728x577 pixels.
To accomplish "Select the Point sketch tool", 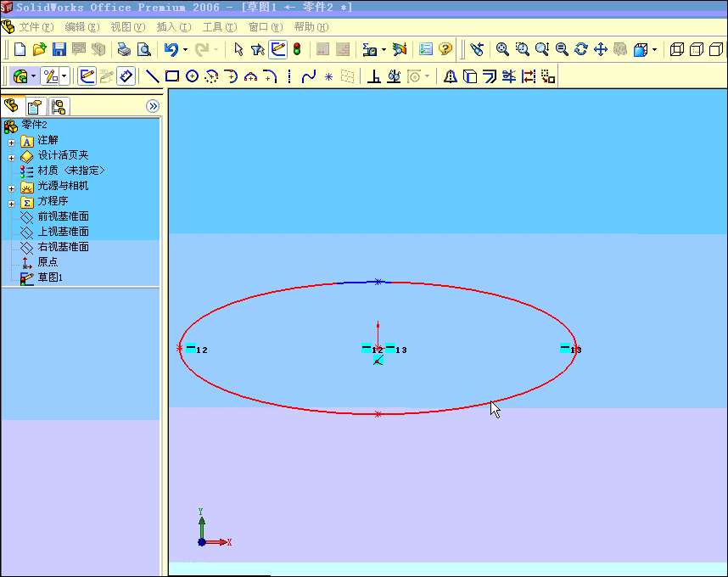I will pos(328,76).
